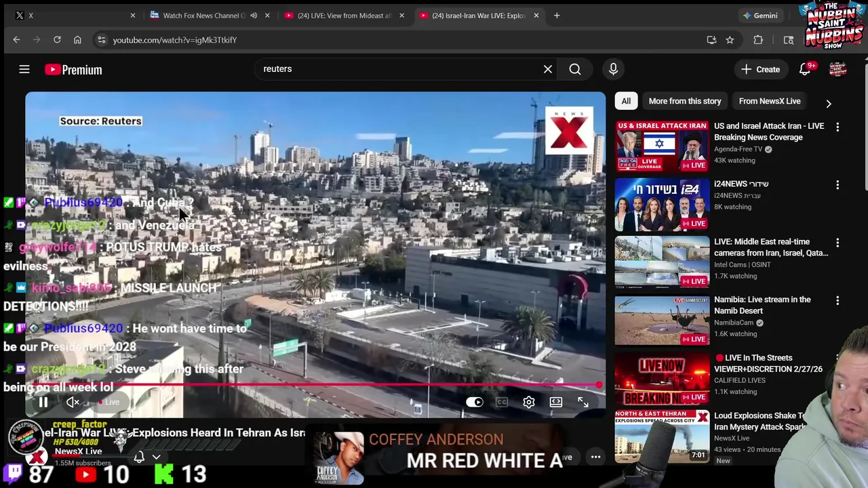Open US and Israel Attack Iran title
This screenshot has height=488, width=868.
(x=769, y=131)
